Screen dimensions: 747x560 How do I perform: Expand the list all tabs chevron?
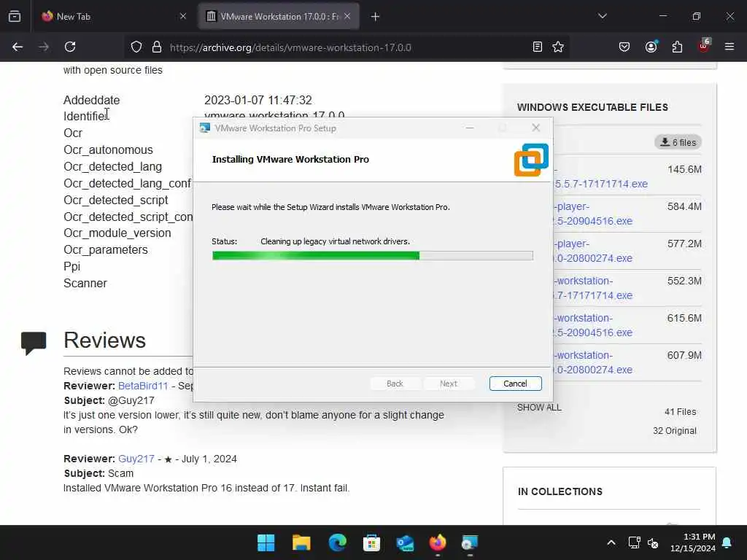click(x=602, y=16)
